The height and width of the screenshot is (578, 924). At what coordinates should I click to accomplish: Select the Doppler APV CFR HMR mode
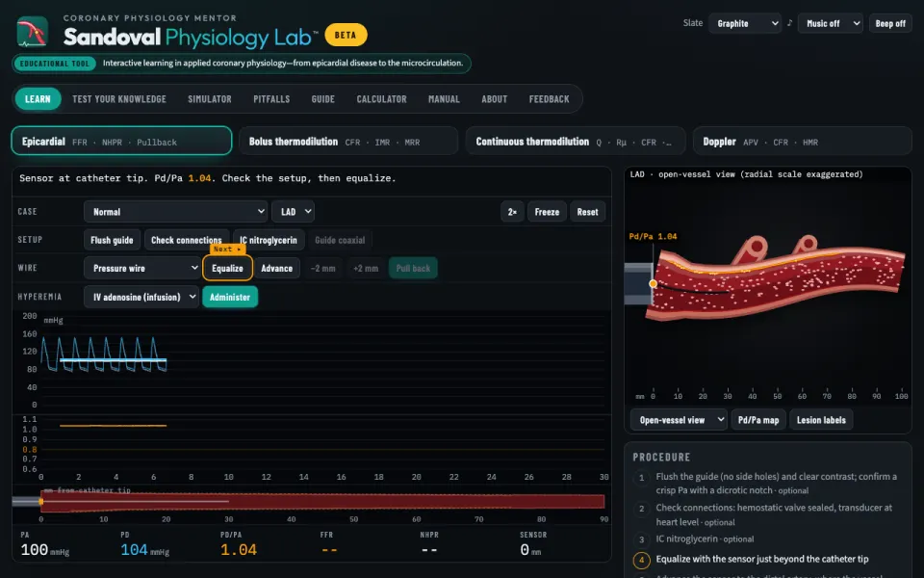[803, 141]
